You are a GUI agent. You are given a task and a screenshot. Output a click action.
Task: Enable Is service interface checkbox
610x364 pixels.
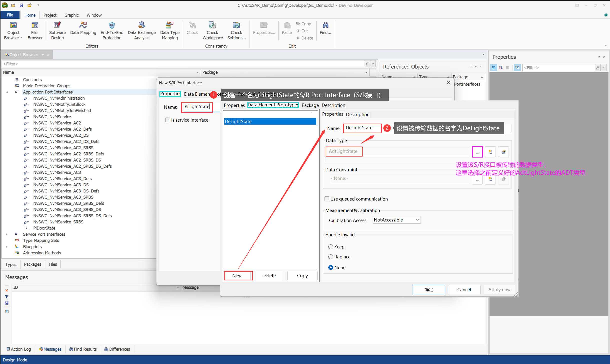[x=167, y=120]
